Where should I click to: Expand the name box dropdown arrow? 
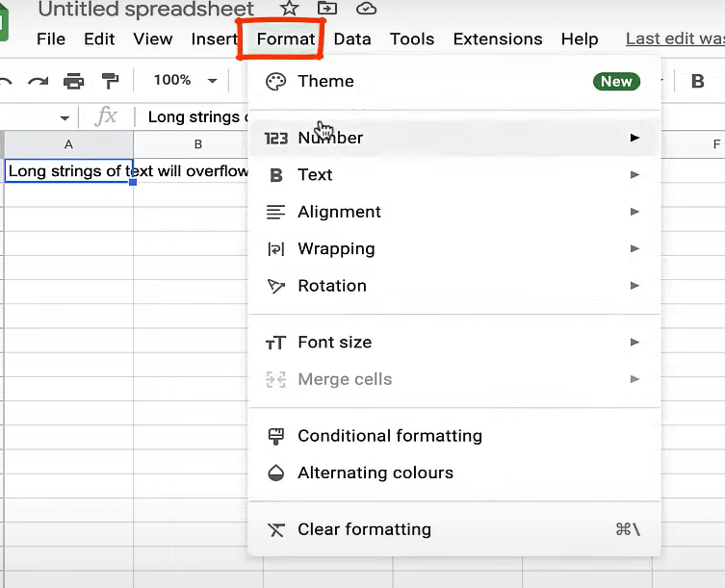click(65, 117)
